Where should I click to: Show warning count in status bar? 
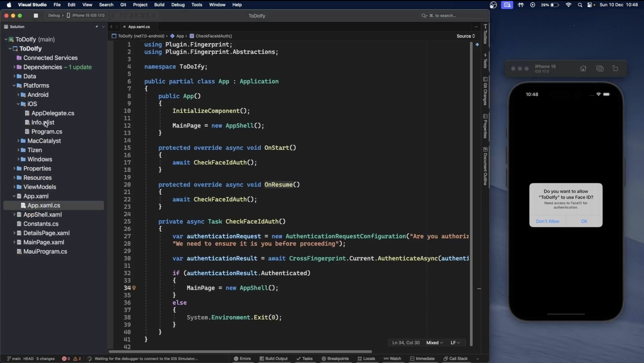(77, 359)
